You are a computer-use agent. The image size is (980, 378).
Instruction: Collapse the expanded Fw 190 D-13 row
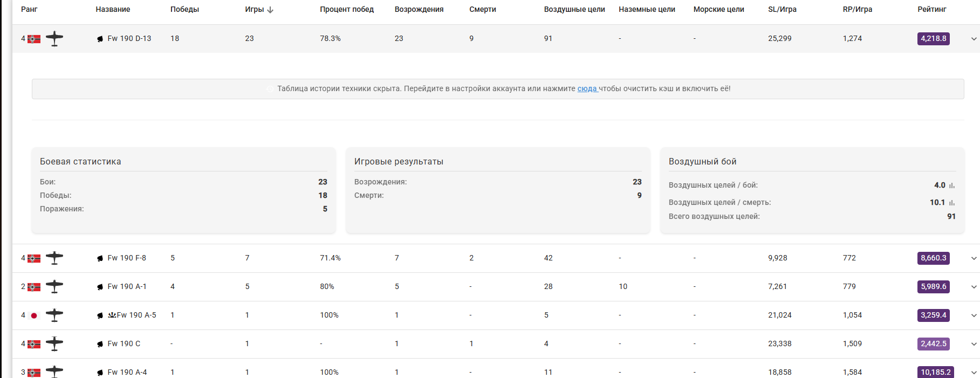pos(974,39)
